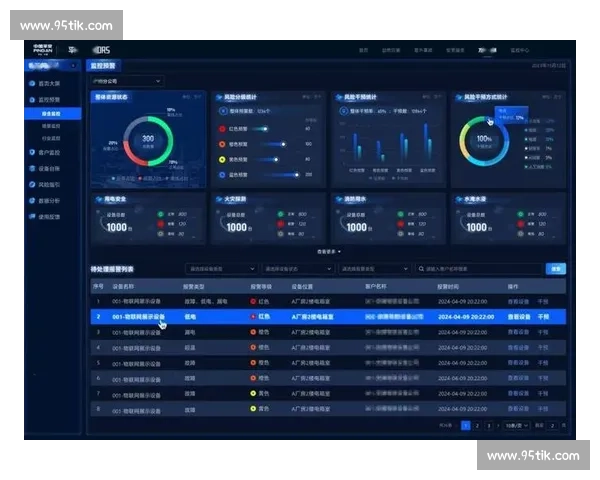The height and width of the screenshot is (480, 600).
Task: Click the 使用反馈 sidebar icon
Action: pos(32,216)
